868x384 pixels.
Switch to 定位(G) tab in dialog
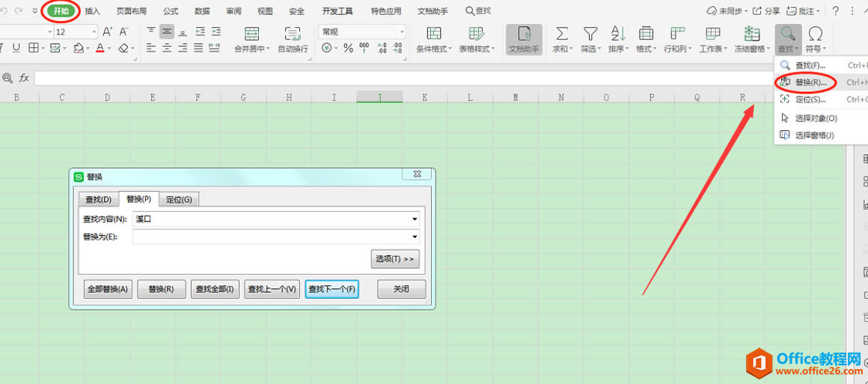(179, 199)
